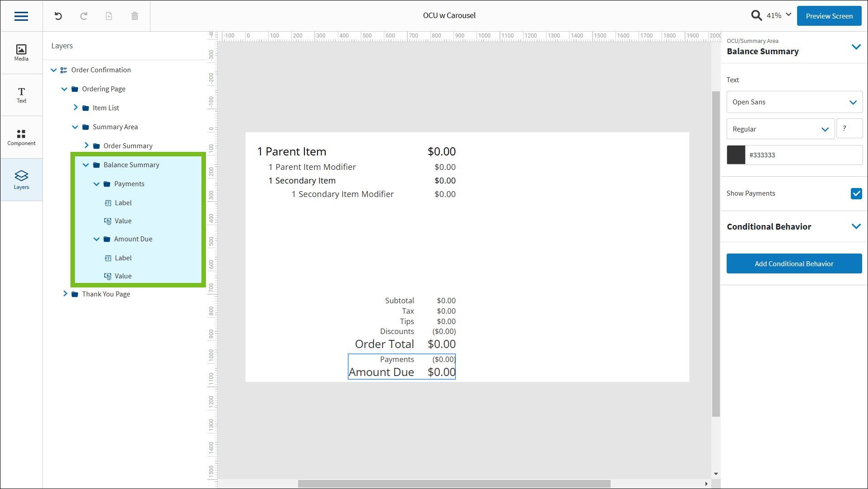The width and height of the screenshot is (868, 489).
Task: Open the Component panel
Action: pos(21,136)
